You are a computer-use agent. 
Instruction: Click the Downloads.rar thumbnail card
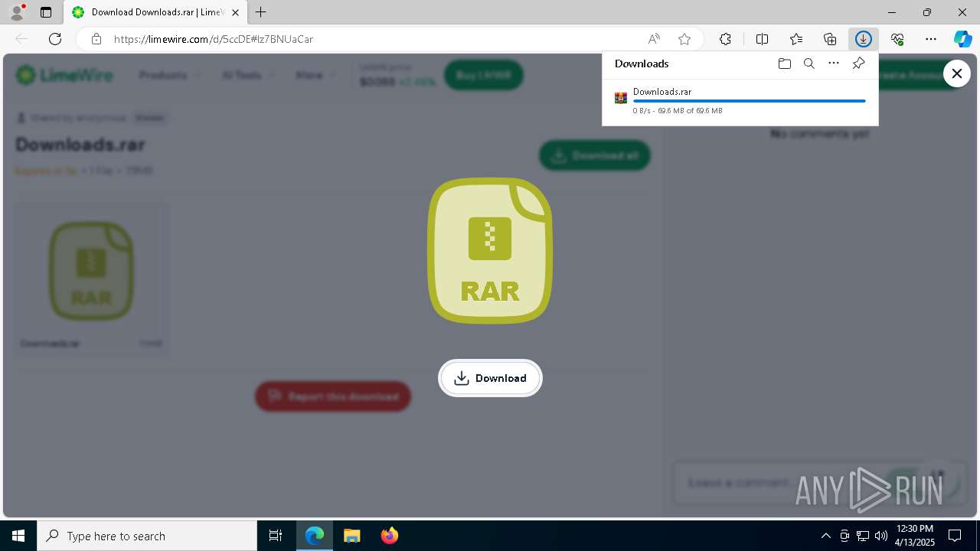coord(92,279)
